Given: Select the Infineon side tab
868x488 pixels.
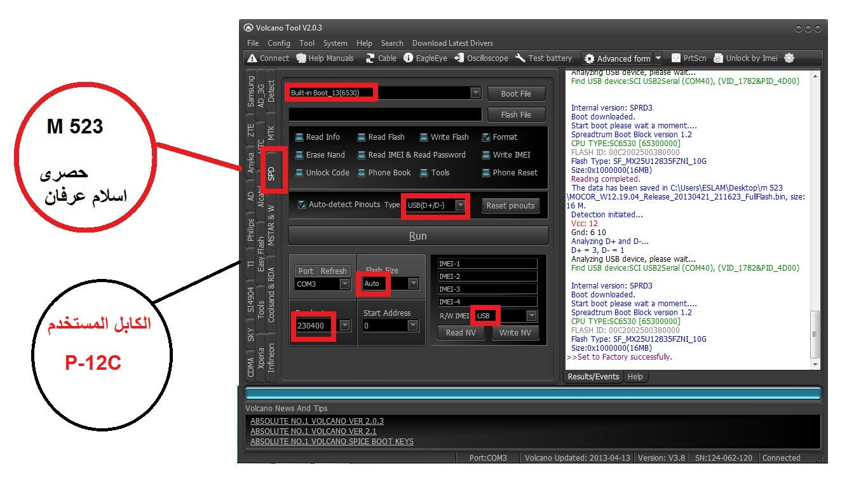Looking at the screenshot, I should click(271, 357).
